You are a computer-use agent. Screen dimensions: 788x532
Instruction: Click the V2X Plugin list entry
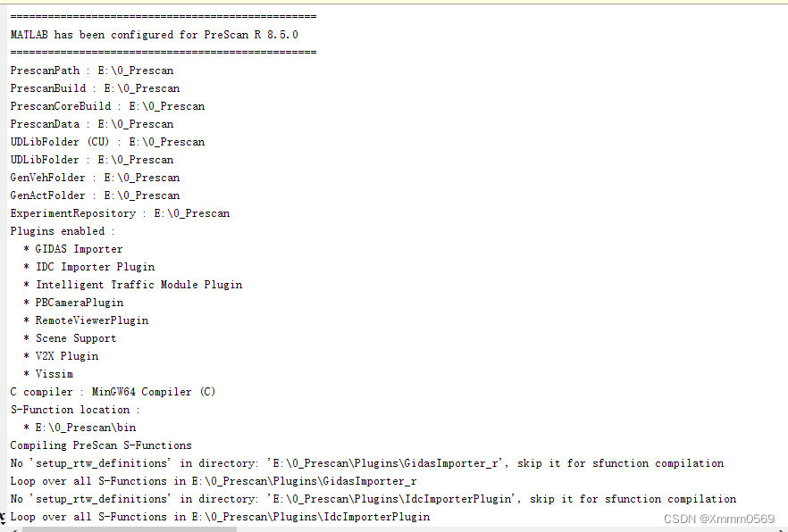pos(67,356)
